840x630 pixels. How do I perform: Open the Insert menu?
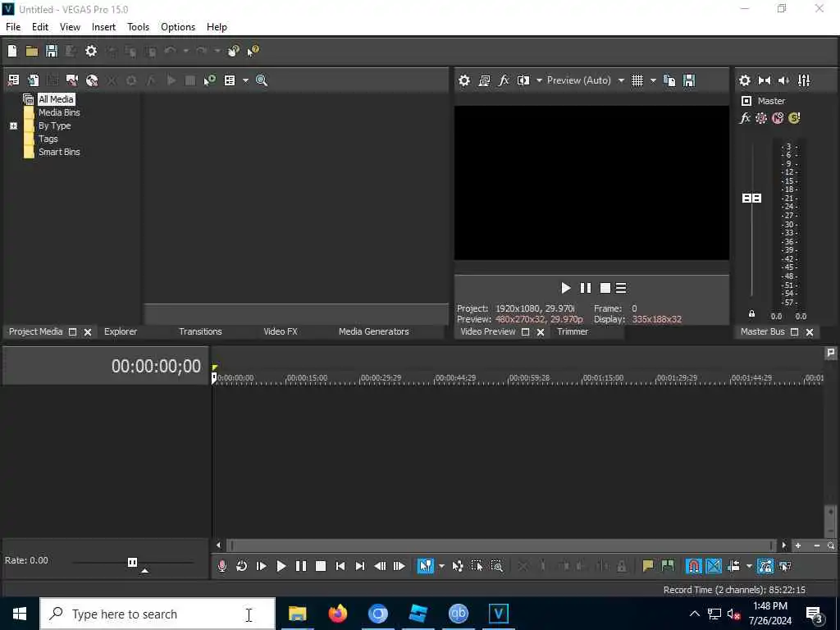click(103, 27)
